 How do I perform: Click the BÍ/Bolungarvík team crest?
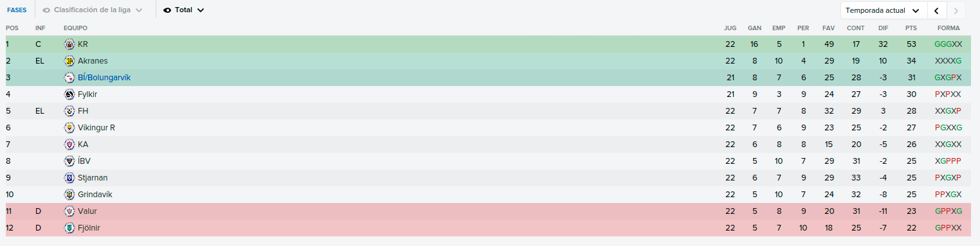click(x=69, y=78)
